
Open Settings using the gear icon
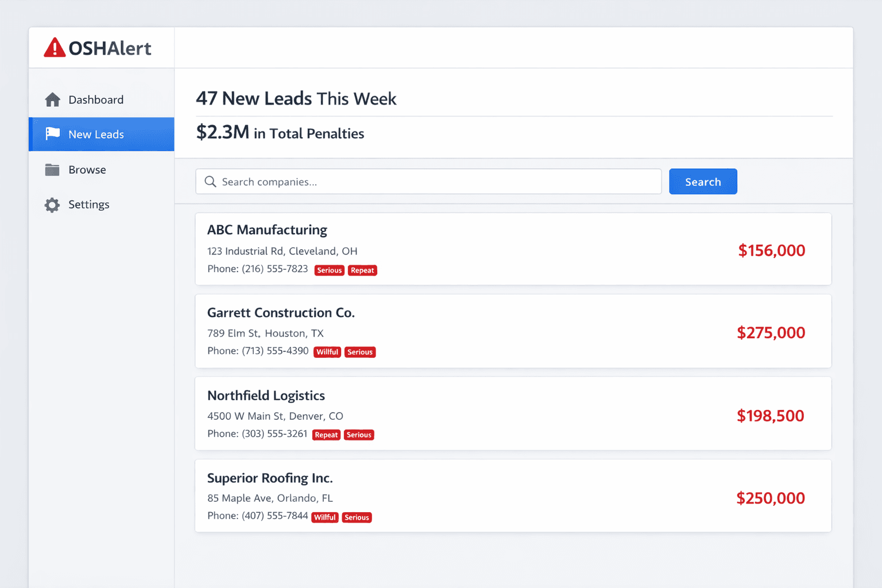click(52, 204)
